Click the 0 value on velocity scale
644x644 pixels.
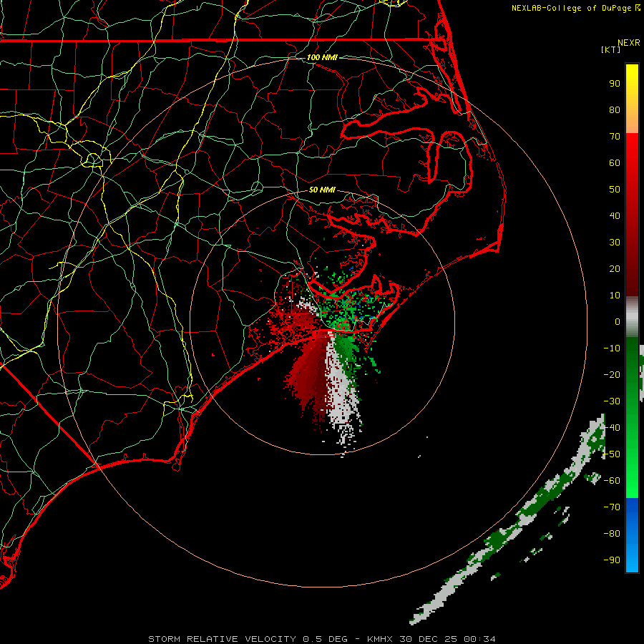pyautogui.click(x=618, y=321)
